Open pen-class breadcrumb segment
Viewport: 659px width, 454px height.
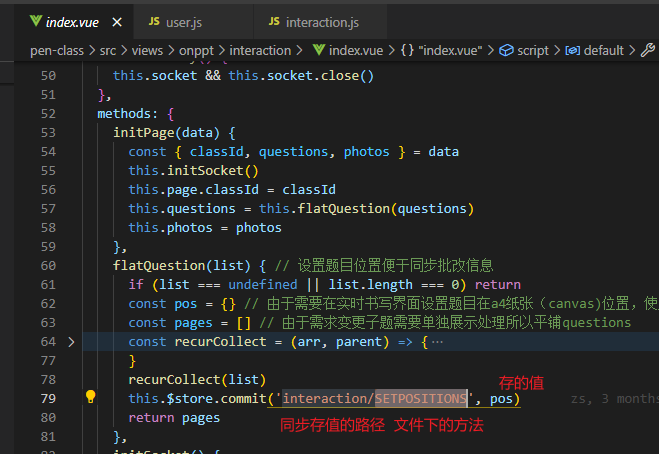coord(57,51)
